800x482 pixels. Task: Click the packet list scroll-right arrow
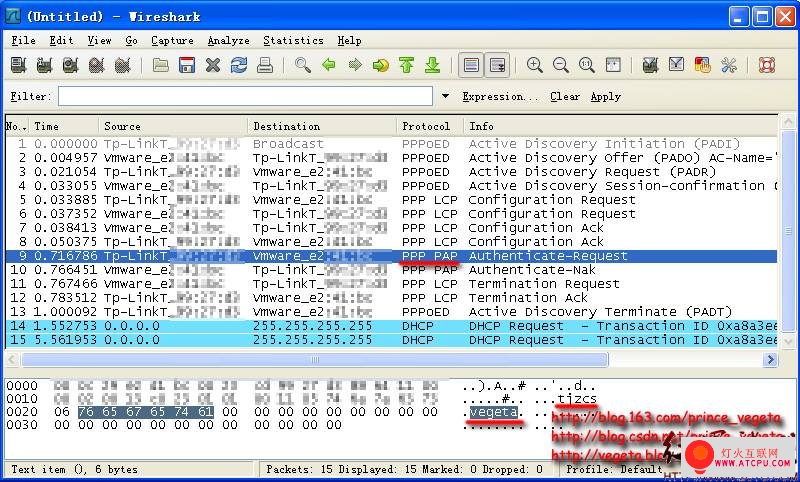pos(770,360)
